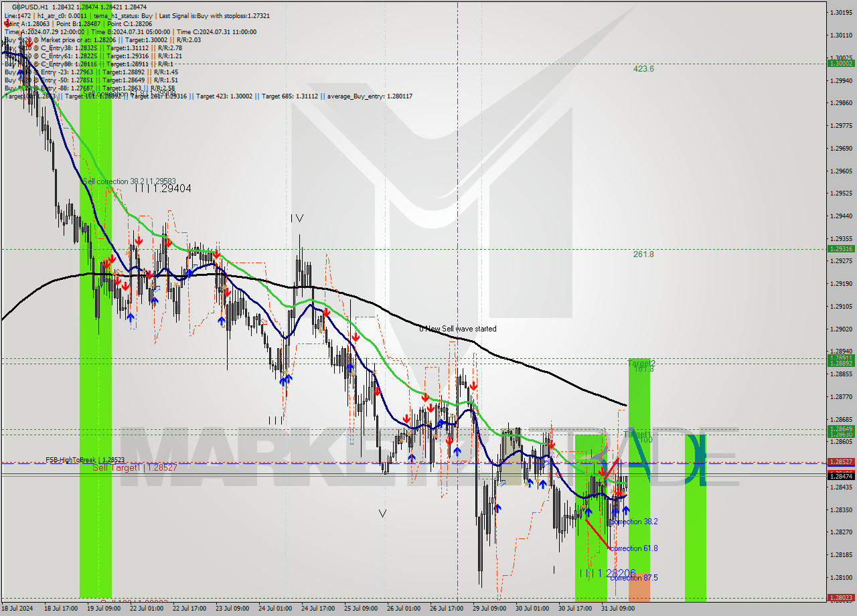Click the green 1.30002 price axis tag
This screenshot has width=857, height=616.
[841, 63]
